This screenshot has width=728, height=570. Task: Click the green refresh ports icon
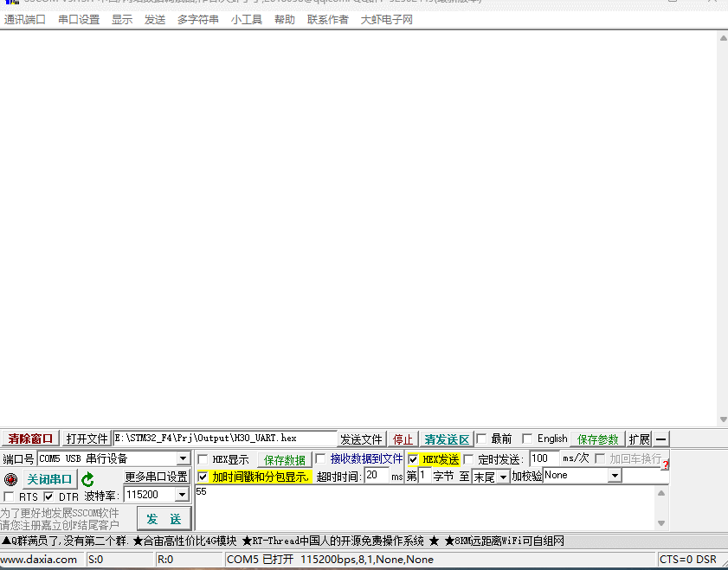click(87, 479)
